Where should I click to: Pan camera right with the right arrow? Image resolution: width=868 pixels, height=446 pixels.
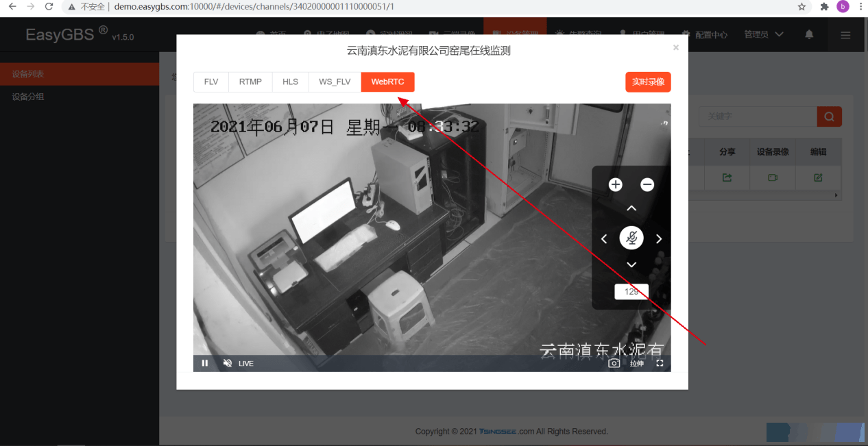(659, 239)
